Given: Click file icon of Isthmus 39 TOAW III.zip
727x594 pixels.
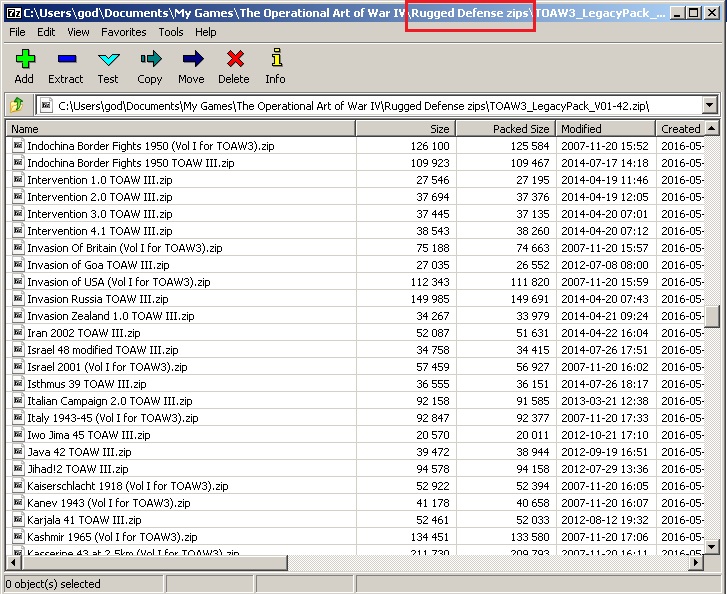Looking at the screenshot, I should pyautogui.click(x=18, y=383).
